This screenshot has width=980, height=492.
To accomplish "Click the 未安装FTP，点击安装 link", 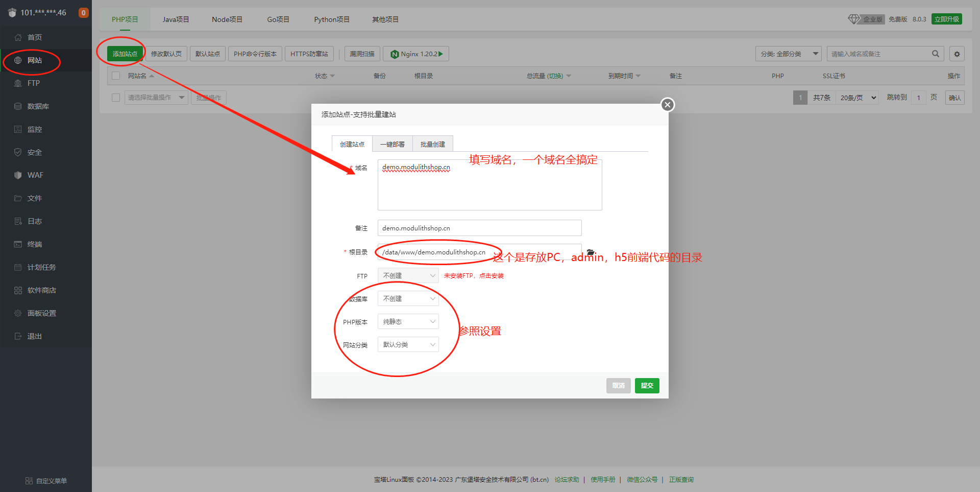I will click(473, 276).
